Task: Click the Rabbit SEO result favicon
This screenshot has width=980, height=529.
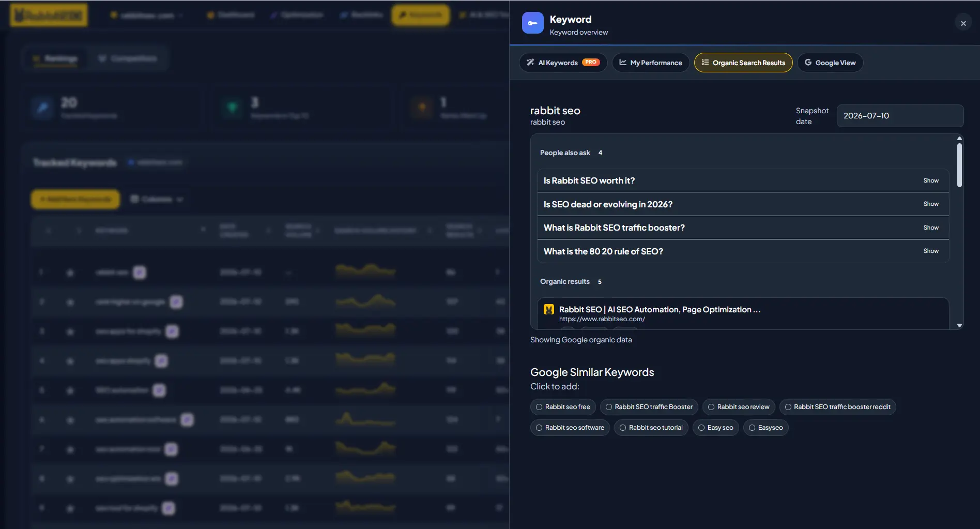Action: [x=549, y=310]
